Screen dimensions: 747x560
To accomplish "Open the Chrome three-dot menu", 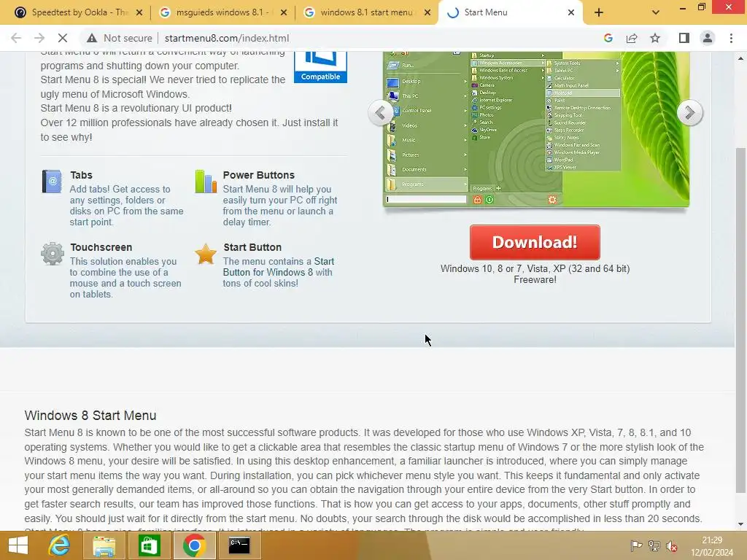I will pyautogui.click(x=731, y=38).
